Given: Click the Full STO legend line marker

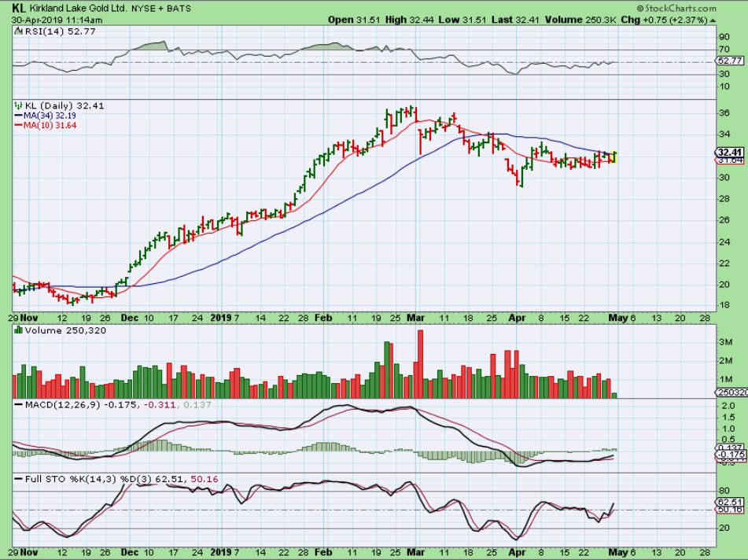Looking at the screenshot, I should coord(19,478).
